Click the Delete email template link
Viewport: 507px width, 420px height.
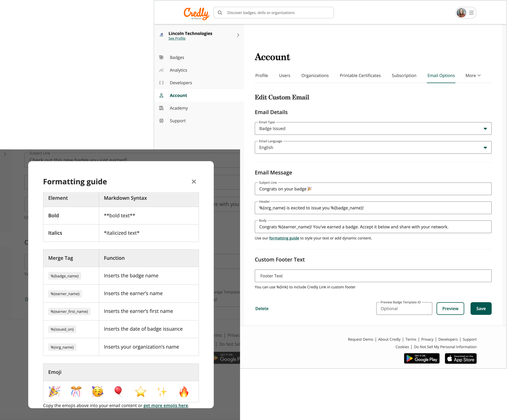[261, 308]
